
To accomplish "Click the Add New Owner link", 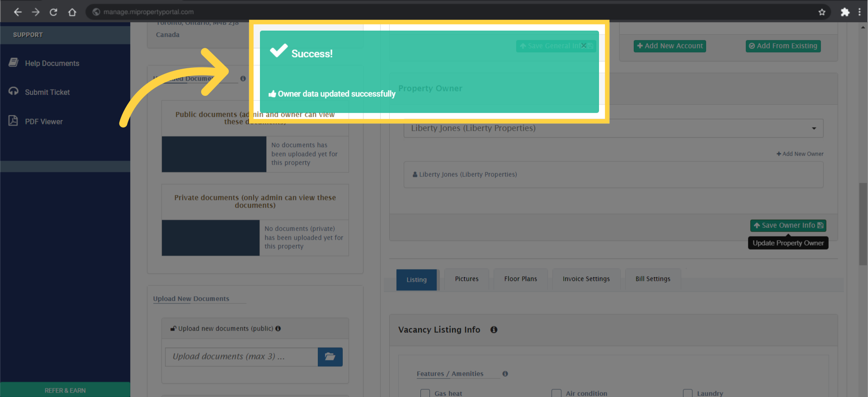I will [800, 154].
